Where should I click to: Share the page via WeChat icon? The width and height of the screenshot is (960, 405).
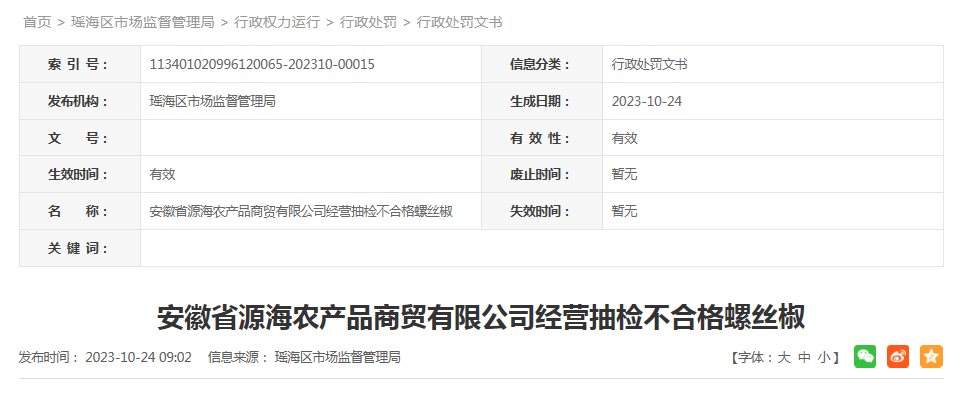[x=865, y=357]
